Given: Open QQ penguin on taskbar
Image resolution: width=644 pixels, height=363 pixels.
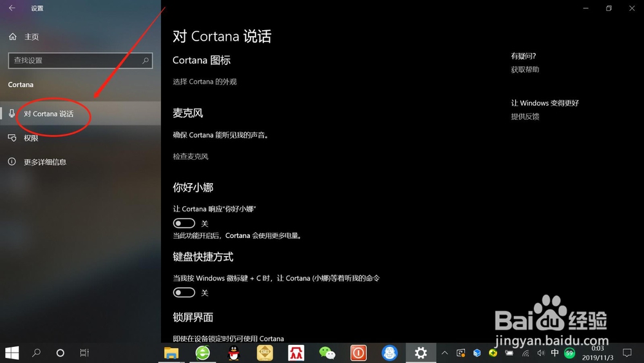Looking at the screenshot, I should pyautogui.click(x=234, y=353).
